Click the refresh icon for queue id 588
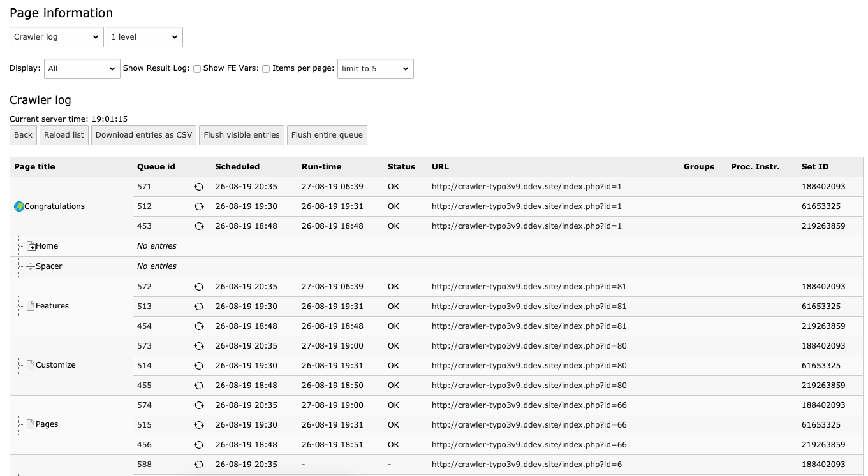868x476 pixels. pyautogui.click(x=199, y=465)
